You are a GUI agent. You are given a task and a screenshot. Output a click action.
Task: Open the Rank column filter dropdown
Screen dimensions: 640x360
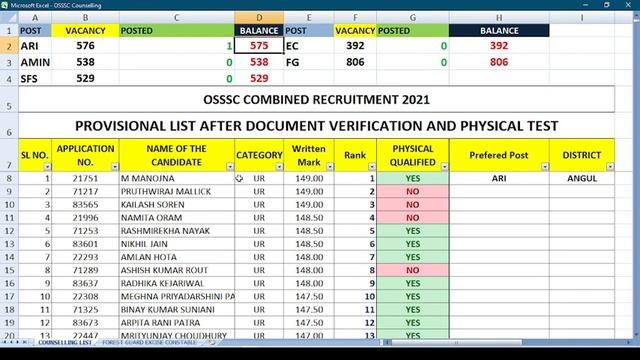[x=372, y=167]
